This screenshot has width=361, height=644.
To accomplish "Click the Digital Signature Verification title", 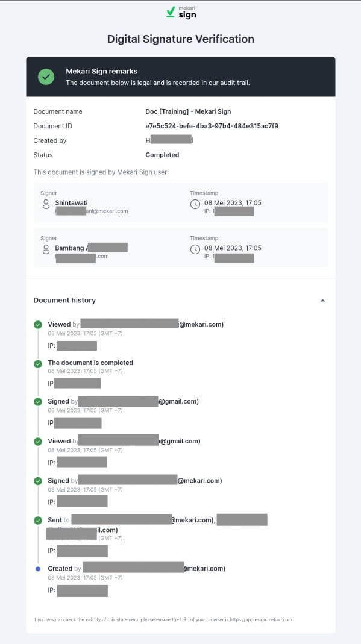I will pyautogui.click(x=181, y=39).
